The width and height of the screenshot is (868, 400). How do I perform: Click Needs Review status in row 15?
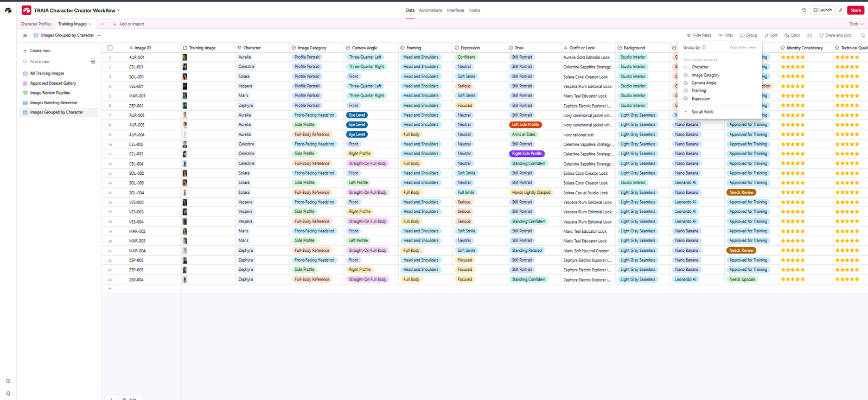click(x=742, y=193)
